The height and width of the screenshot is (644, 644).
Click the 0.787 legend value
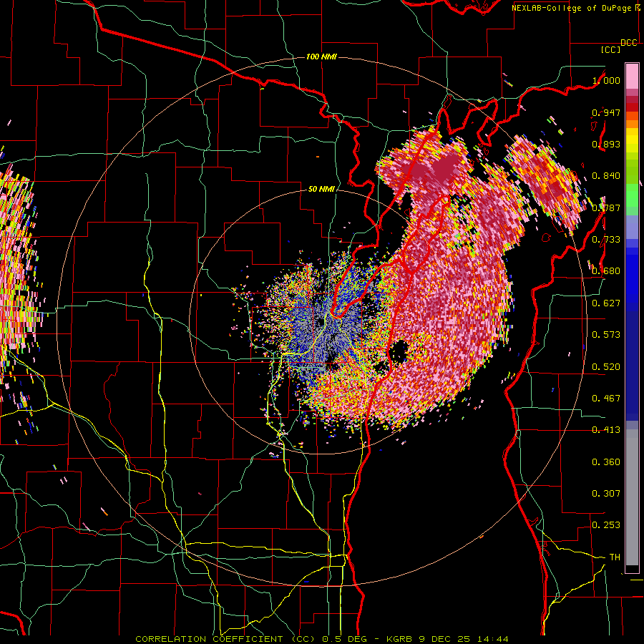pyautogui.click(x=606, y=208)
